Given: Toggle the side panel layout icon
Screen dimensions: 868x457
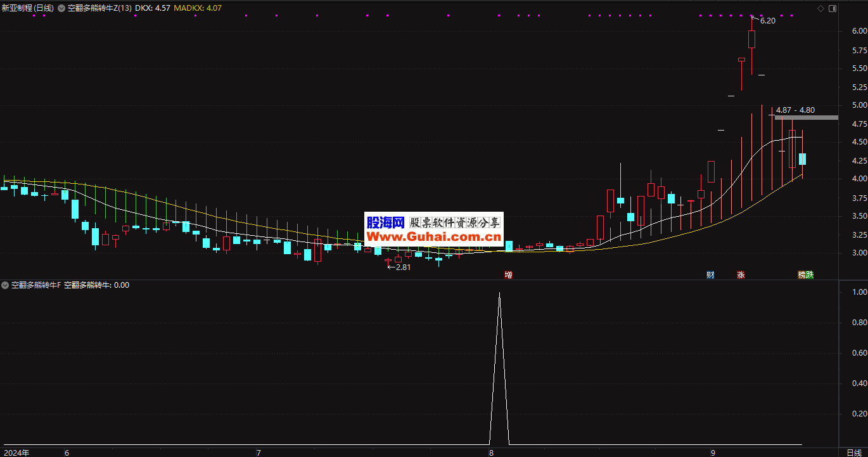Looking at the screenshot, I should click(833, 8).
